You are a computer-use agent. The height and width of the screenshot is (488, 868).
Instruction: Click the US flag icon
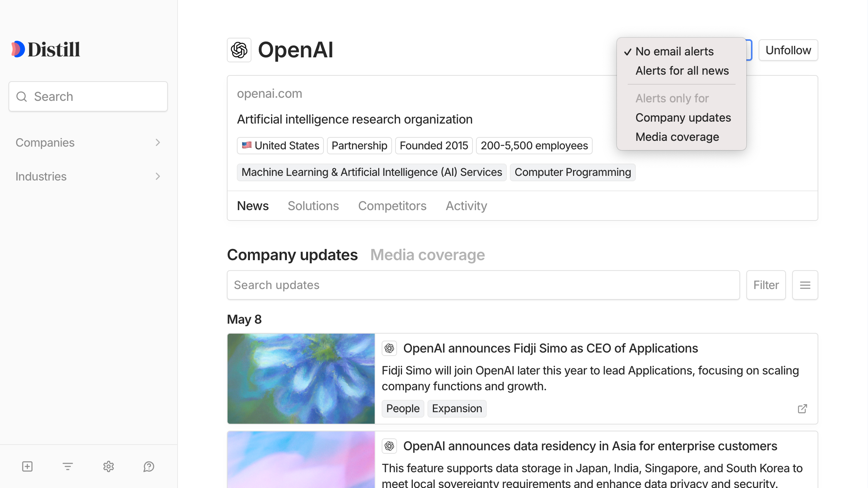(247, 145)
